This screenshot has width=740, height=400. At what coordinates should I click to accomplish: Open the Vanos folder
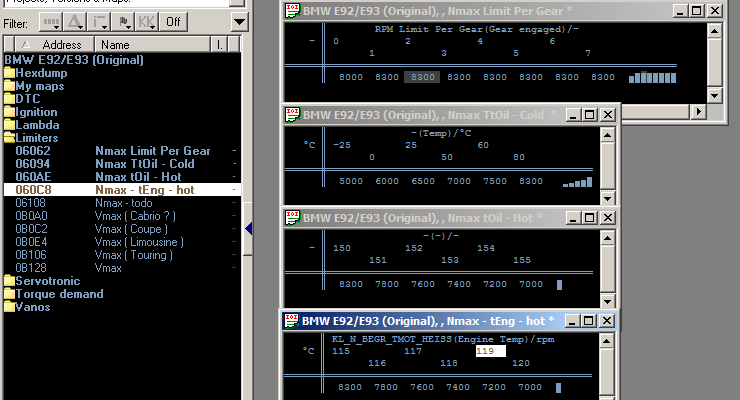[x=27, y=307]
